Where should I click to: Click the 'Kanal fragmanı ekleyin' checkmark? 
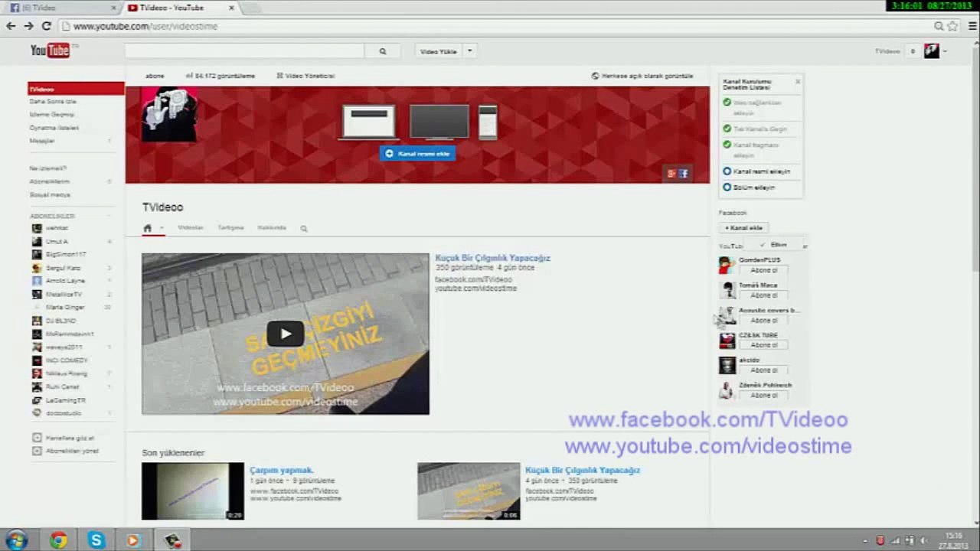[x=727, y=144]
